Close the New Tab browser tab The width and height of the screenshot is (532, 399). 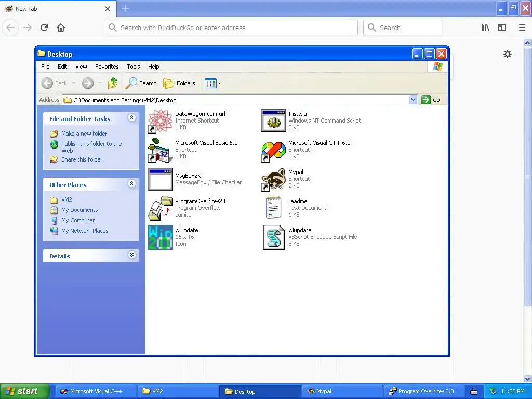pos(108,9)
